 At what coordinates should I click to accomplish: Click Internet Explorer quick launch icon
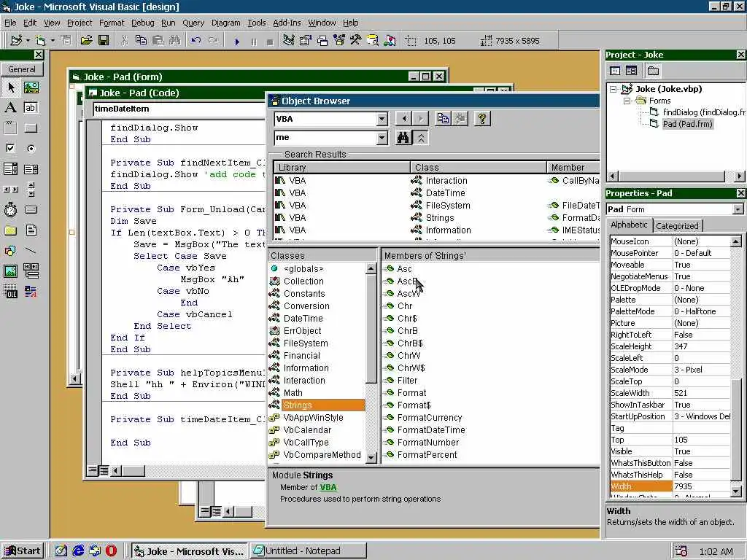point(78,551)
